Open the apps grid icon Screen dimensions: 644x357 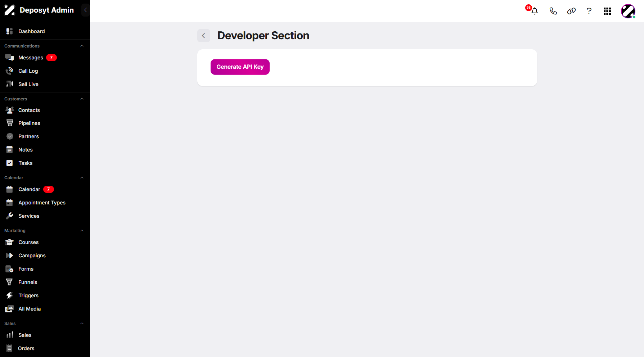607,11
